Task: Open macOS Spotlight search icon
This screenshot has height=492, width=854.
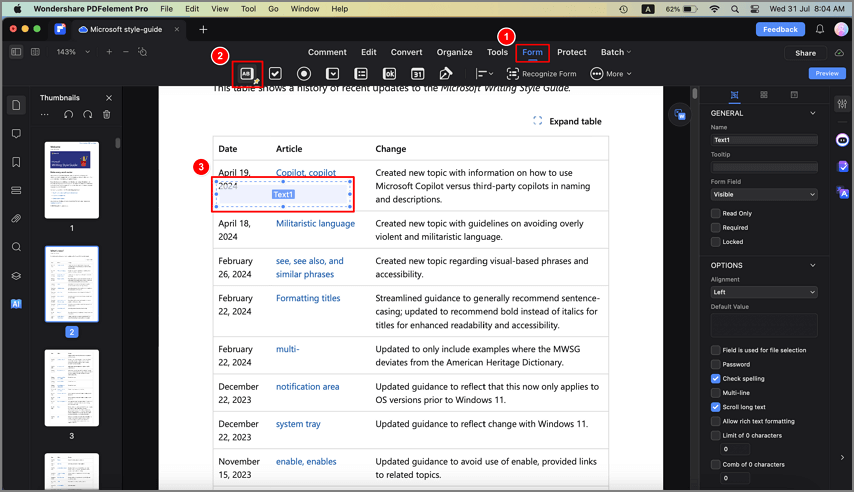Action: point(735,9)
